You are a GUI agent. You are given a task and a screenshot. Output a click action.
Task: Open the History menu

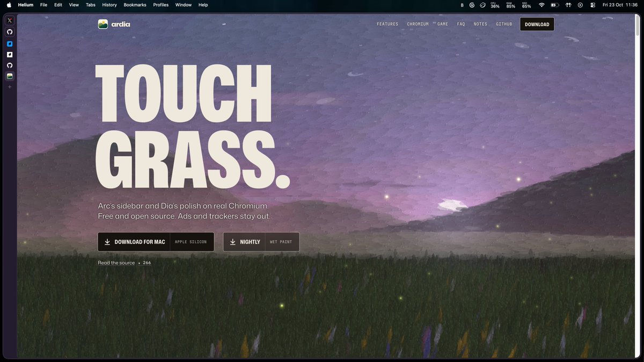click(109, 5)
